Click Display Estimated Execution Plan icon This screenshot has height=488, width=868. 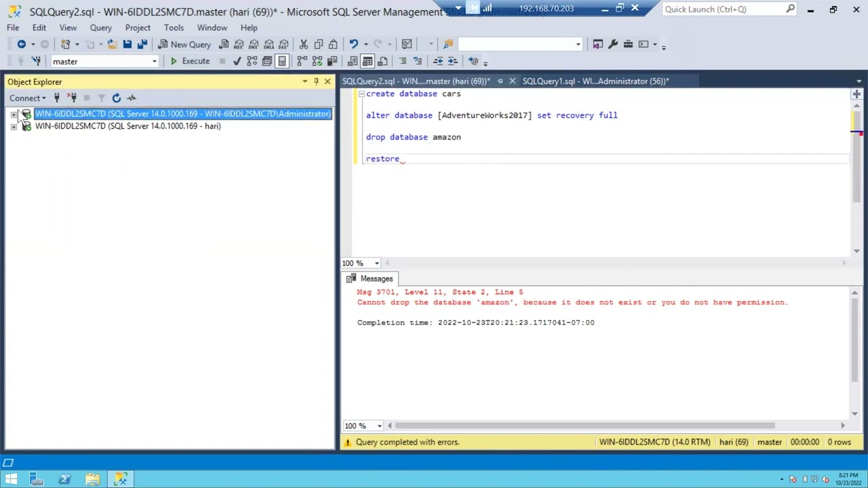tap(252, 61)
